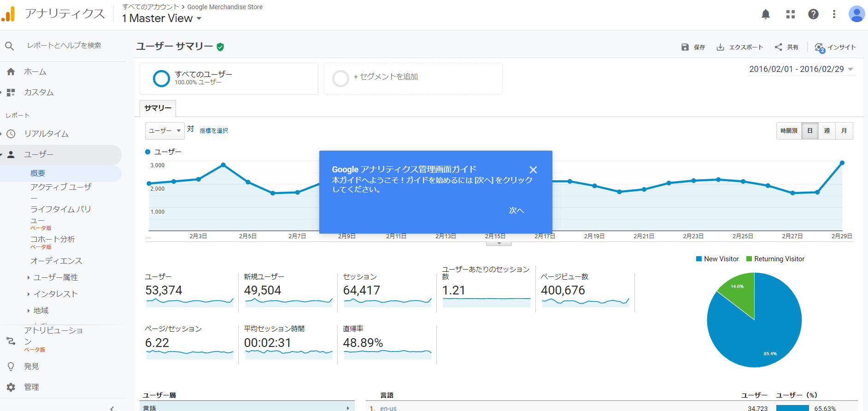This screenshot has height=411, width=868.
Task: Click the ページビュー数 sparkline
Action: (x=586, y=302)
